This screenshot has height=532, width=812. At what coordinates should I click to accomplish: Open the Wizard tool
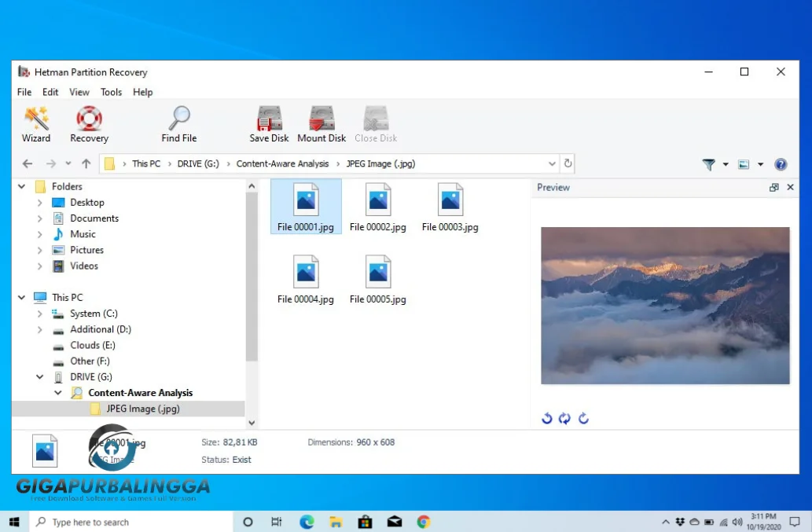point(36,123)
